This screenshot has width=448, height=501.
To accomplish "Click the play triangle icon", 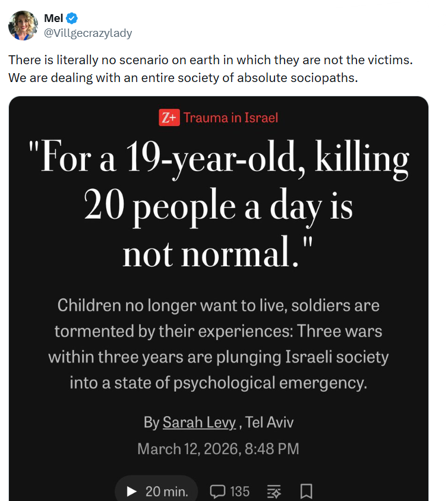I will (131, 491).
